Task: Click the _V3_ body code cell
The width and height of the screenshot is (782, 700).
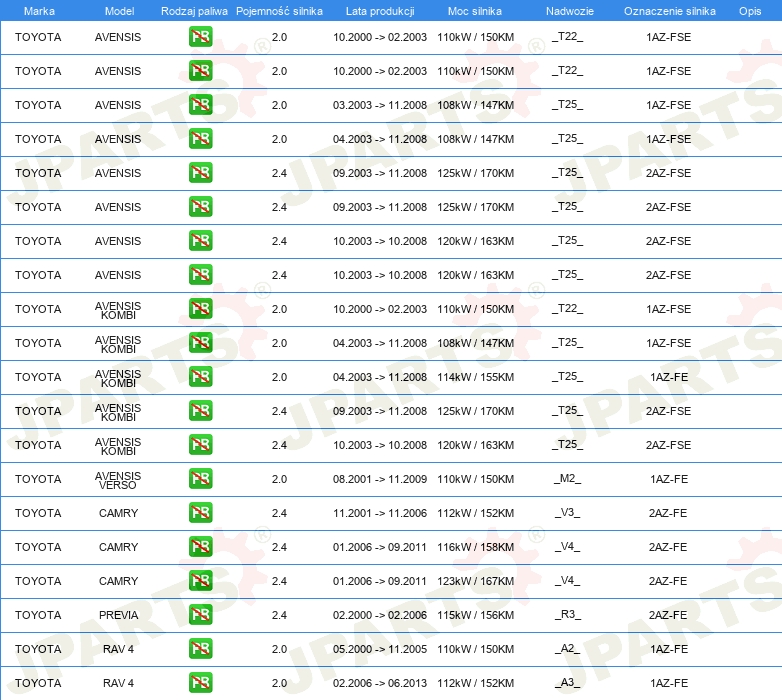Action: (568, 513)
